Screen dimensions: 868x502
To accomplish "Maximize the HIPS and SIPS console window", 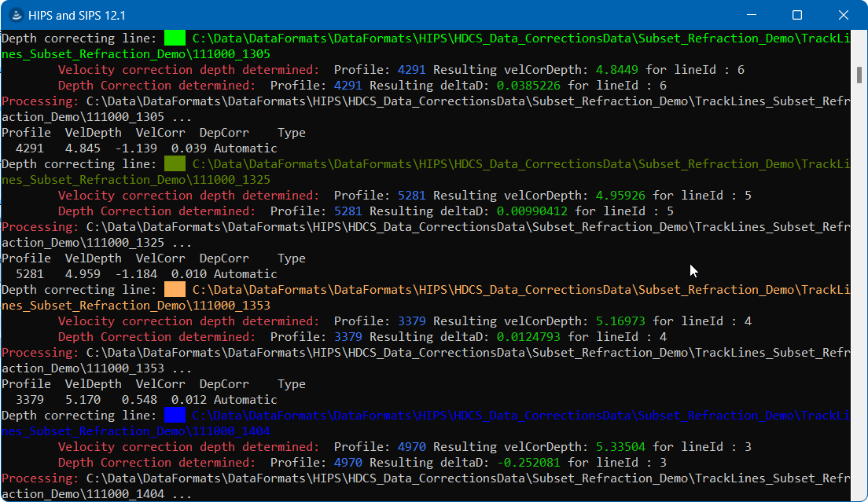I will (797, 16).
